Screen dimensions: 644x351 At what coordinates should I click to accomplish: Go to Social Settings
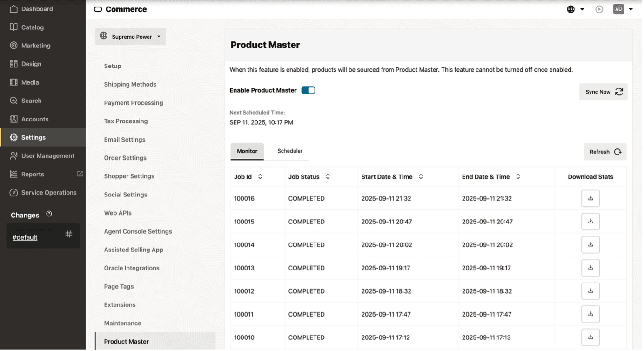[126, 195]
